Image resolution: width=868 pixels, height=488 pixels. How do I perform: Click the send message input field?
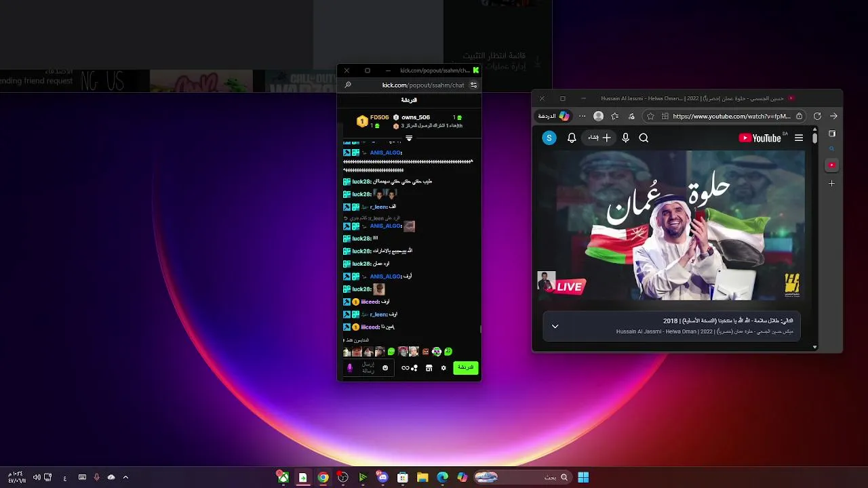pos(368,368)
